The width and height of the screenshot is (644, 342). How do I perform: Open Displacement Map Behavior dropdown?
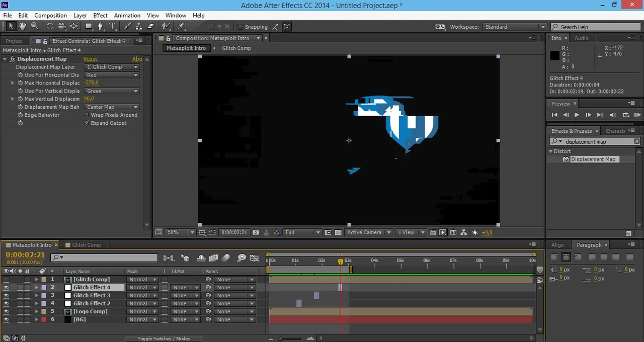click(x=112, y=107)
